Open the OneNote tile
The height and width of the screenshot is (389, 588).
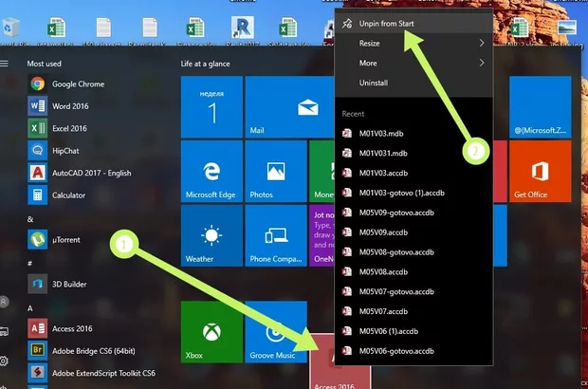322,235
